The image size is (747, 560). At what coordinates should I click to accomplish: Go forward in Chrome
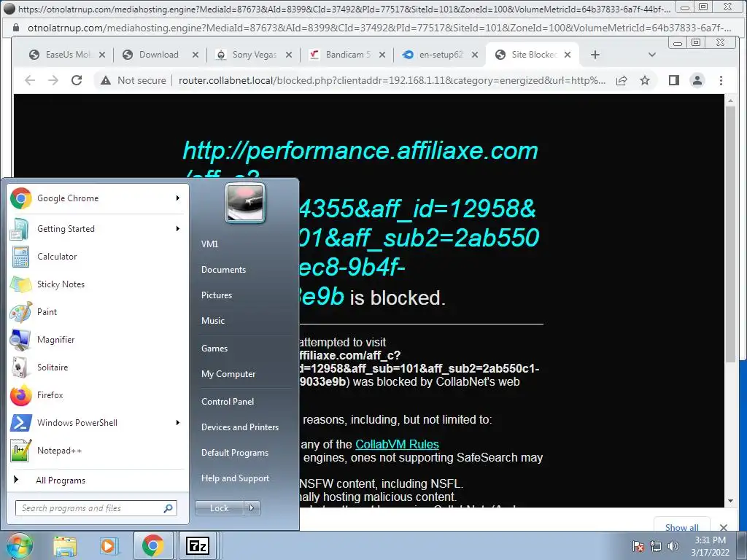click(53, 80)
